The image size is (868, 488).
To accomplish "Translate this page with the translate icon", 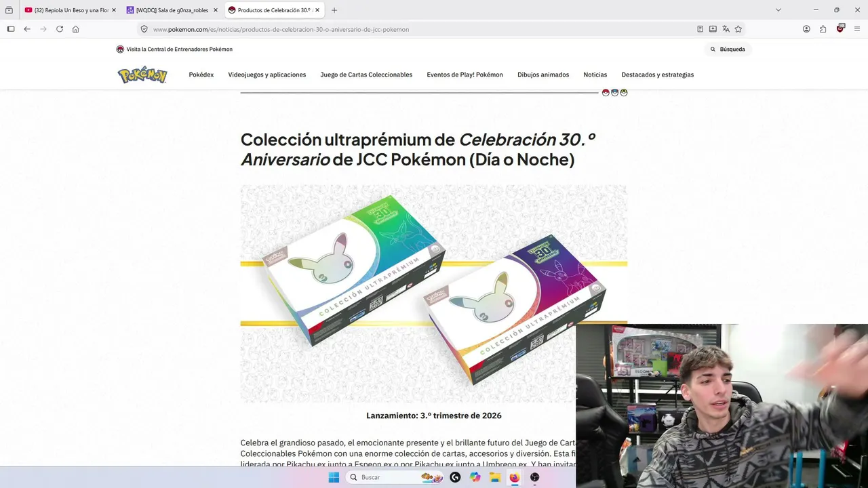I will pyautogui.click(x=726, y=29).
